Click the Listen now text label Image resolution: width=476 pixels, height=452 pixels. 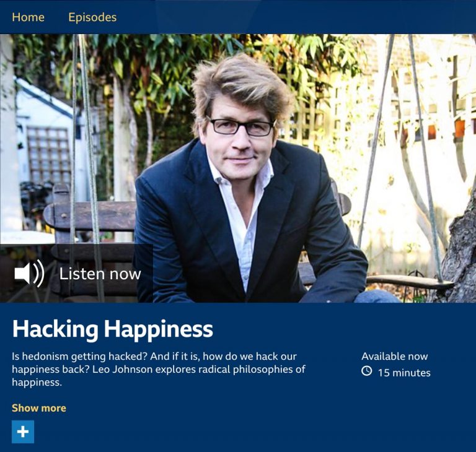[100, 274]
